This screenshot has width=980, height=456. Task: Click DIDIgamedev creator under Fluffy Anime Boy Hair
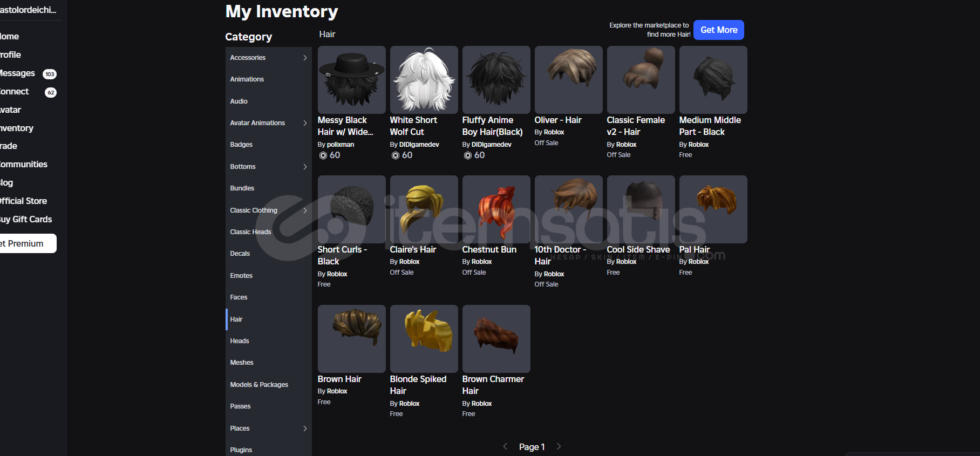tap(492, 145)
